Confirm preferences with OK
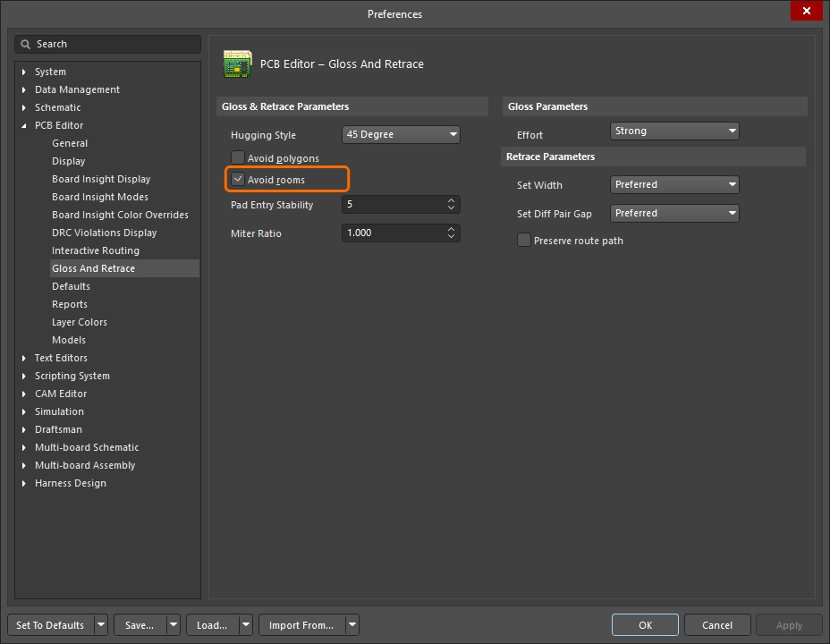This screenshot has height=644, width=830. [x=644, y=624]
